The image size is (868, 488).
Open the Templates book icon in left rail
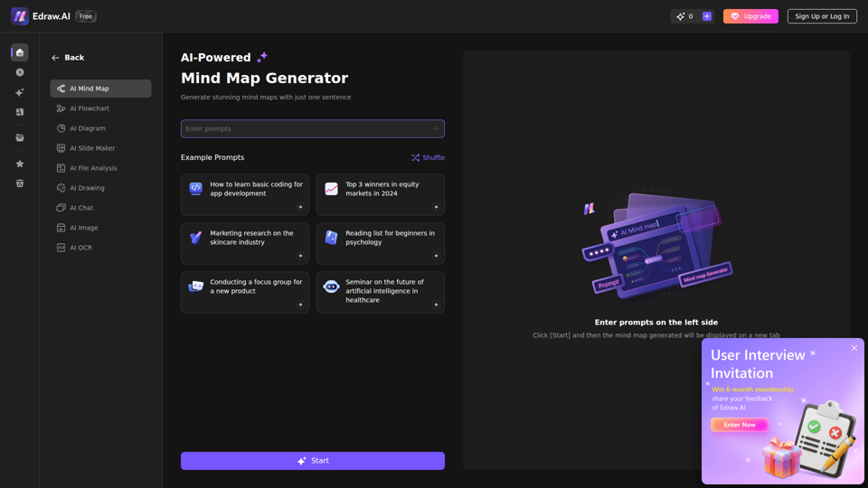click(19, 112)
